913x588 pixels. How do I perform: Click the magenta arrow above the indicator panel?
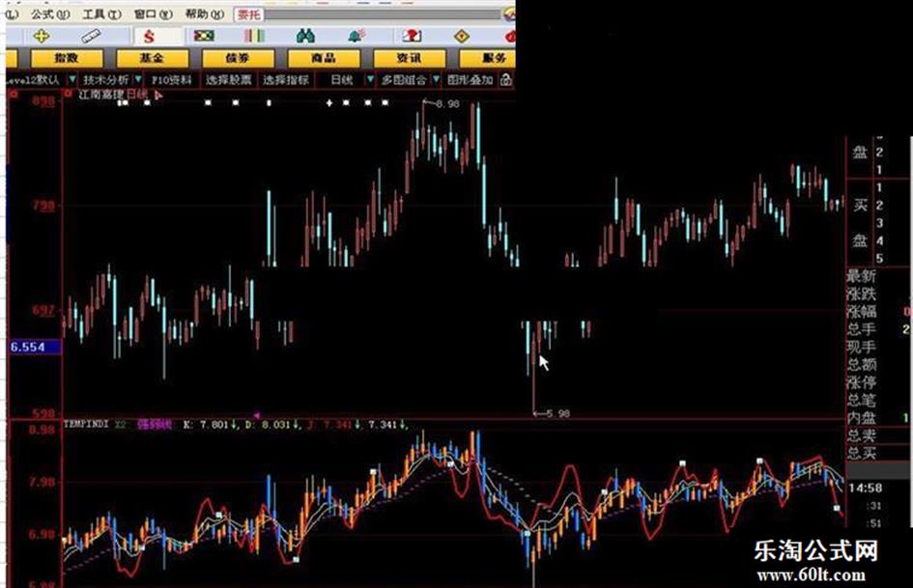coord(257,416)
